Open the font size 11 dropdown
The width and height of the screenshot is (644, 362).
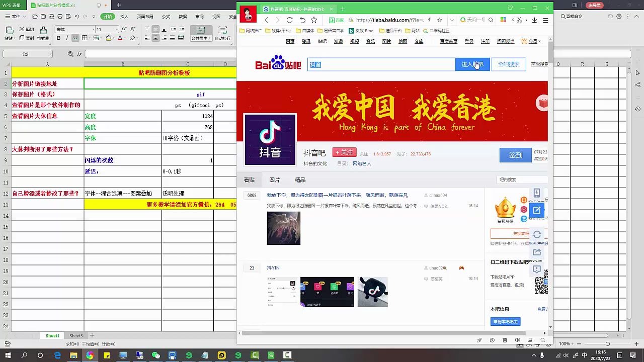tap(117, 30)
